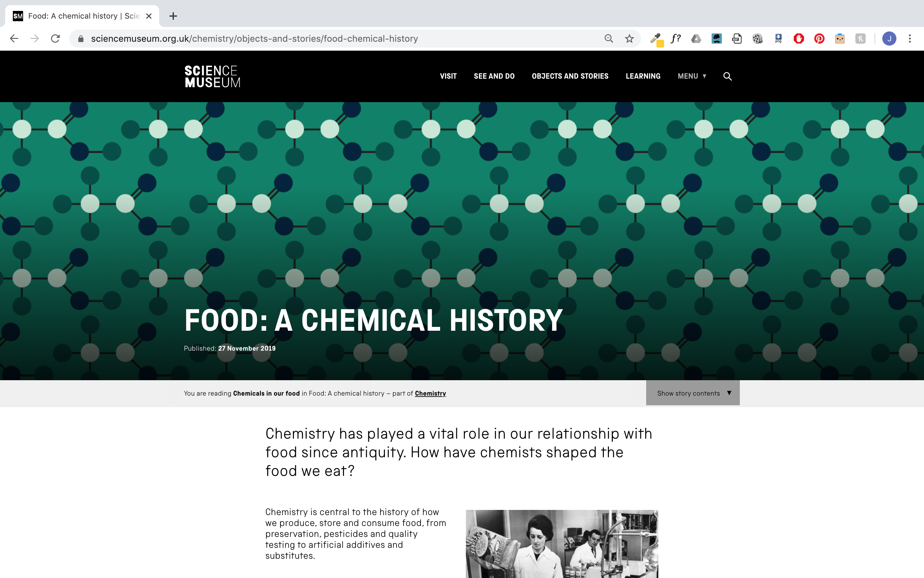Click the lock icon in the address bar

pyautogui.click(x=81, y=39)
